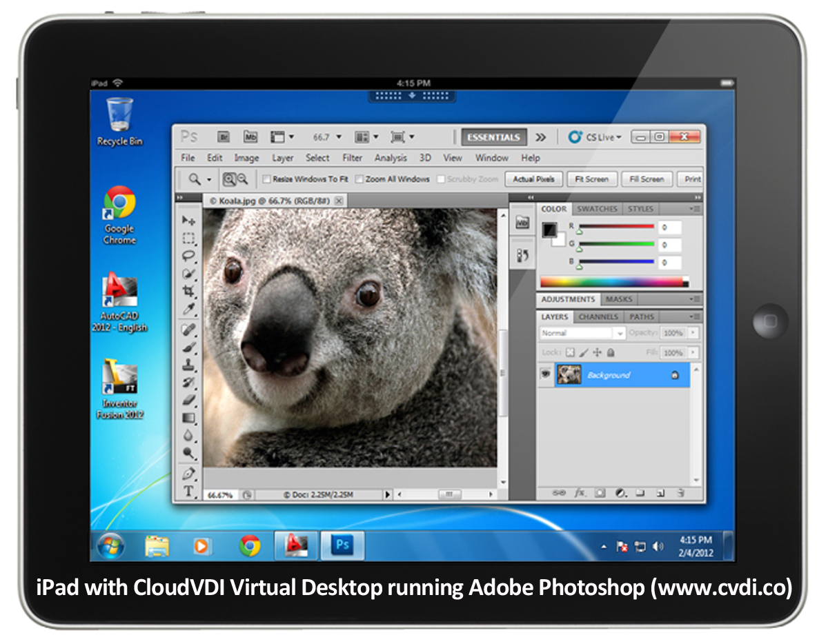Open Zoom tool preset picker arrow

point(209,179)
